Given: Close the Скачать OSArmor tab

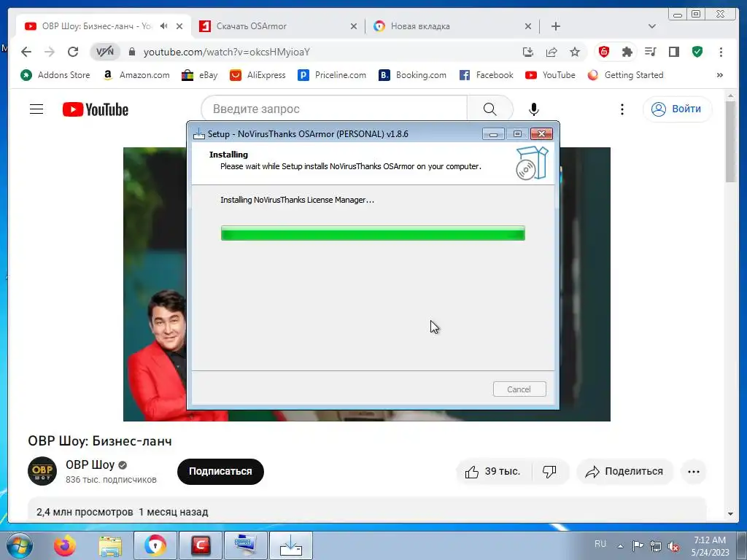Looking at the screenshot, I should [354, 26].
